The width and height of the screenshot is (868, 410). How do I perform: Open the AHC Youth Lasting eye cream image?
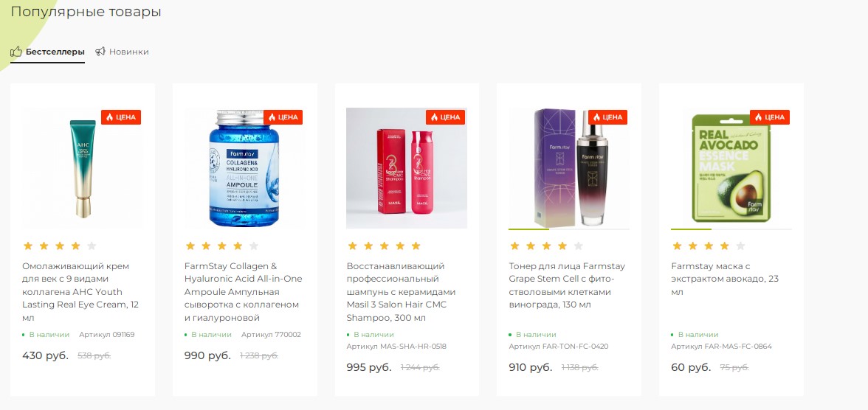[82, 168]
